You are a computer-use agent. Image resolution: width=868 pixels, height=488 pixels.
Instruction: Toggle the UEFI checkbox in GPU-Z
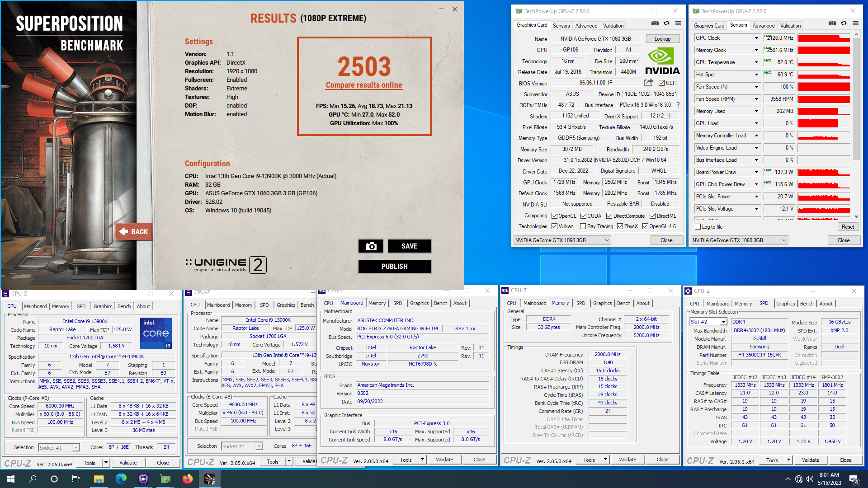pos(661,83)
